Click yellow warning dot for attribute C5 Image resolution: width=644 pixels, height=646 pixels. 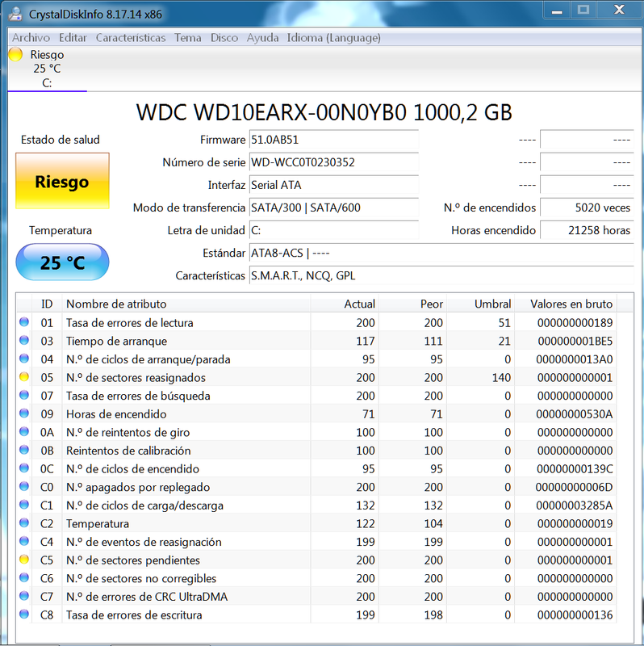click(x=24, y=559)
